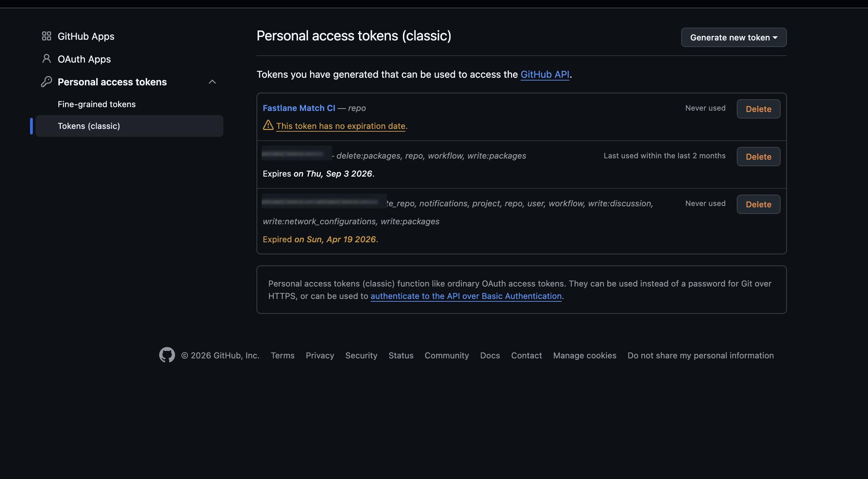Viewport: 868px width, 479px height.
Task: Click 'write:network_configurations, write:packages' scopes text
Action: click(x=351, y=221)
